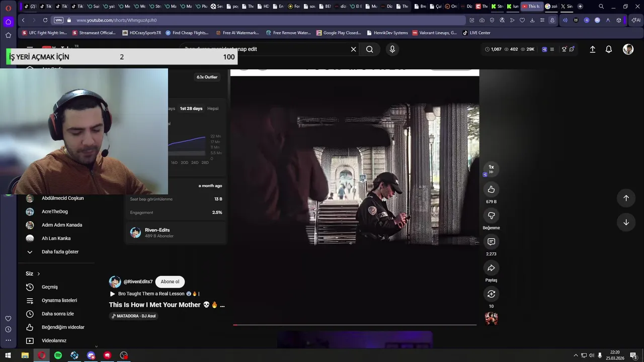Share the Short using Paylaş arrow
Screen dimensions: 644x362
tap(491, 268)
